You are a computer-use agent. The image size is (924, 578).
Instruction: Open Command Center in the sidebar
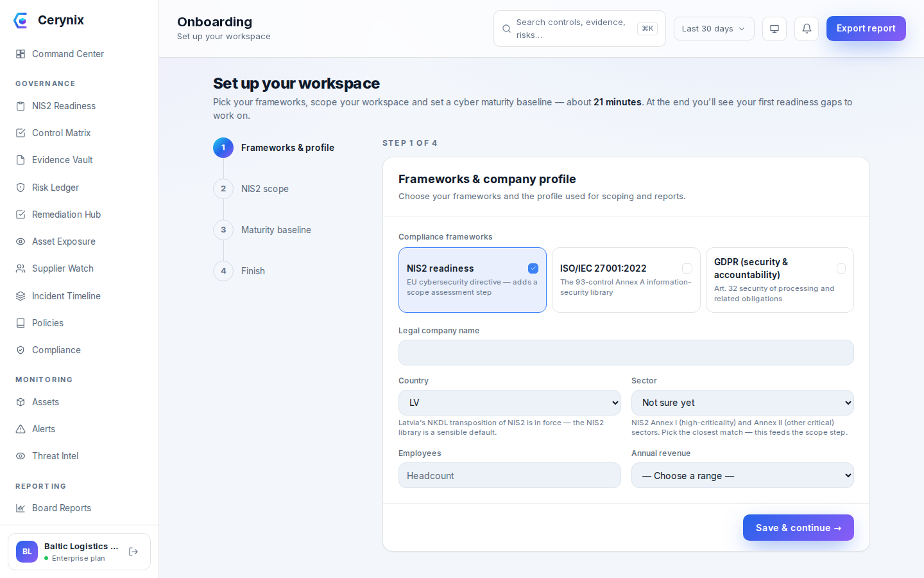(80, 54)
